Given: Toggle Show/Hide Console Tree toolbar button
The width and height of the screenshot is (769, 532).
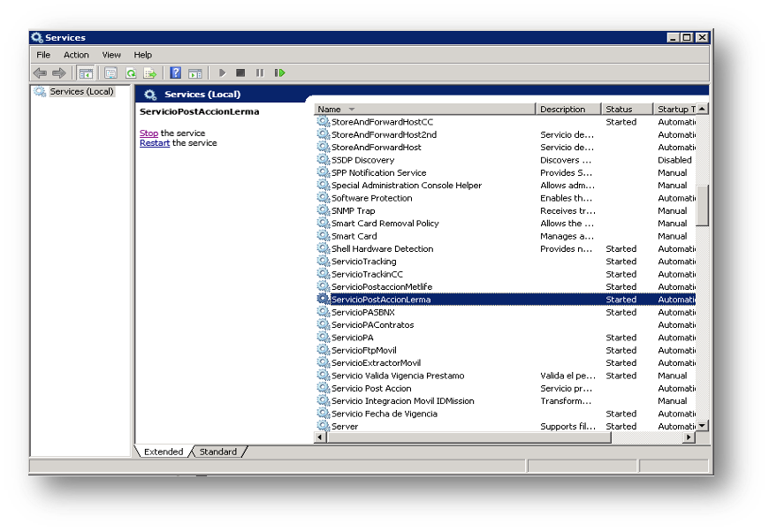Looking at the screenshot, I should 86,73.
